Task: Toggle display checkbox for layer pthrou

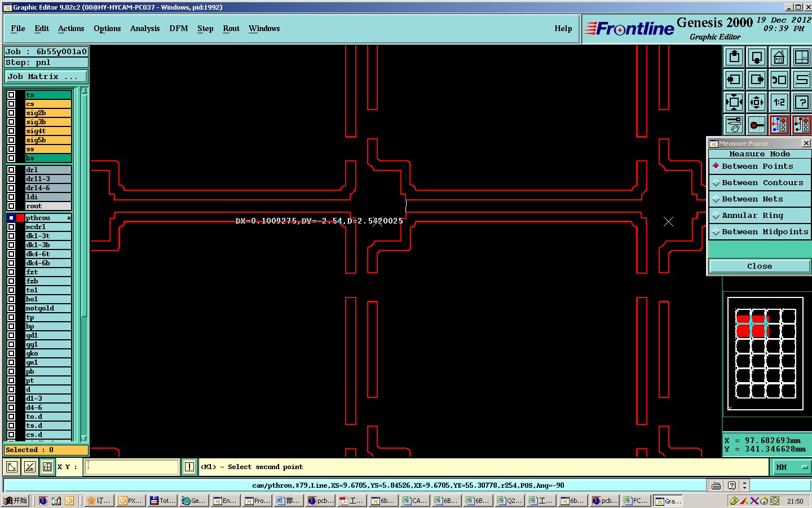Action: click(11, 218)
